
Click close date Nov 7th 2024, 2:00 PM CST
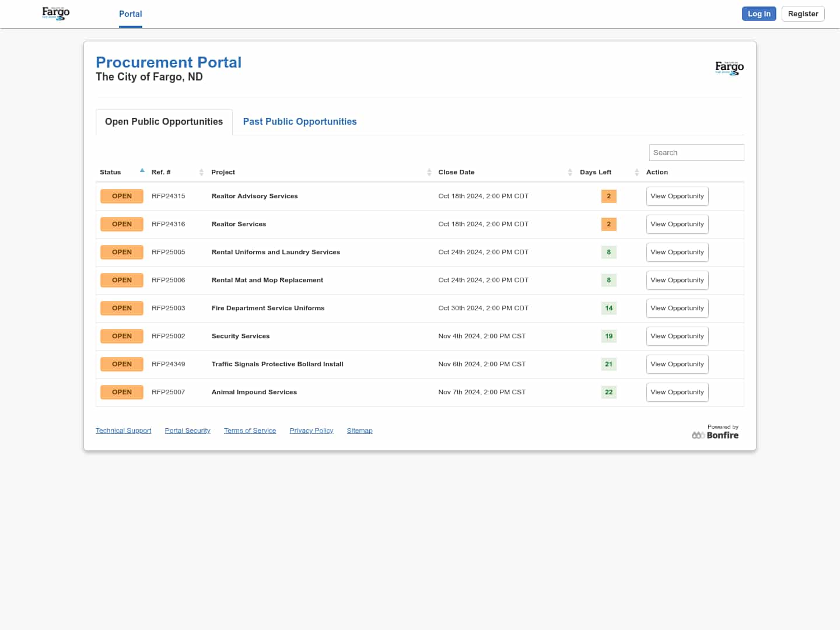[482, 393]
